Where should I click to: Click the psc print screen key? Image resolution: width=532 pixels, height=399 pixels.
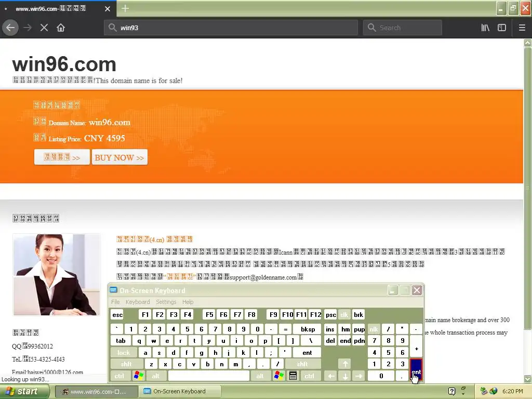click(x=331, y=315)
